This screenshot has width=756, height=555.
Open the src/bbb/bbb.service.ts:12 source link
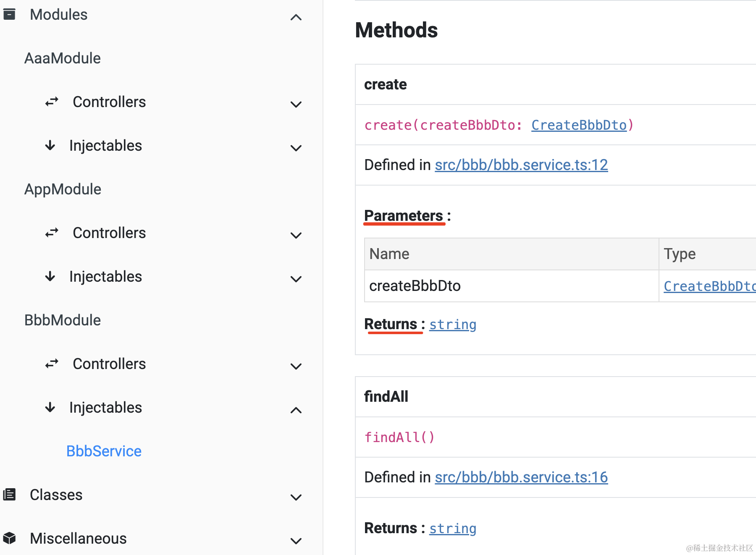point(521,165)
